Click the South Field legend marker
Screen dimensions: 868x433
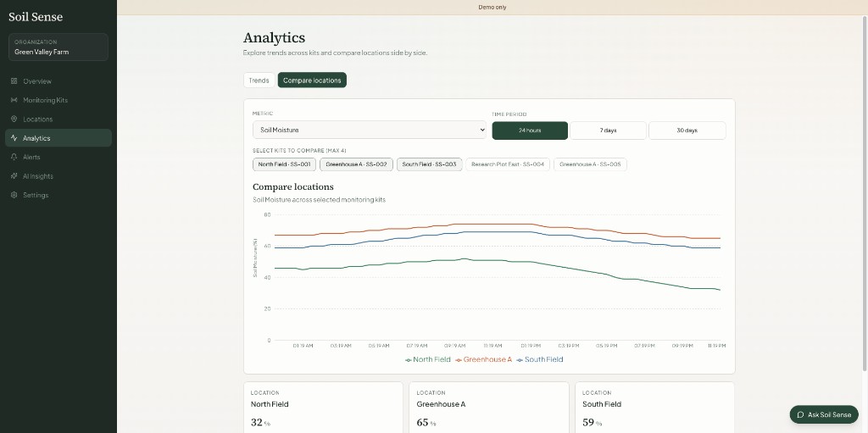[x=520, y=360]
